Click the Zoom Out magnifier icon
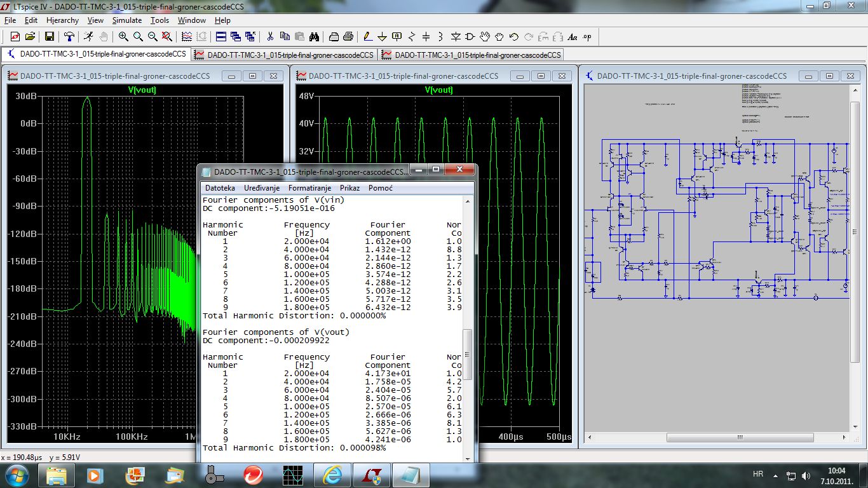This screenshot has height=488, width=868. pos(153,36)
